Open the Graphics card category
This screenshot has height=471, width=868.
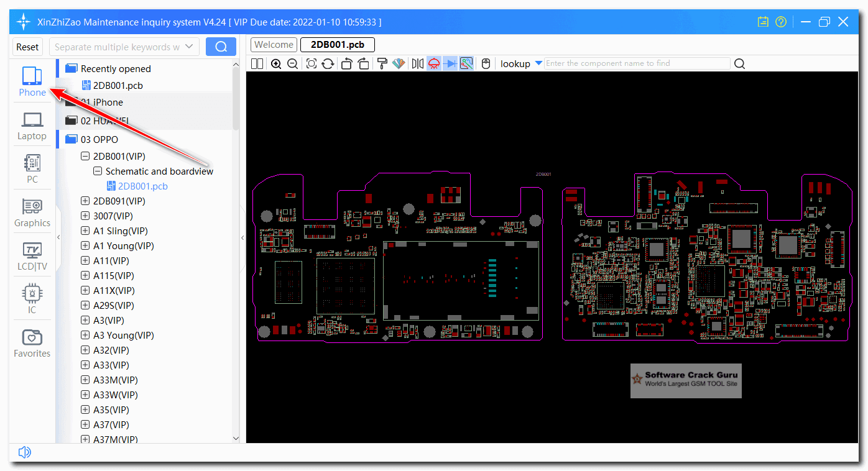32,213
